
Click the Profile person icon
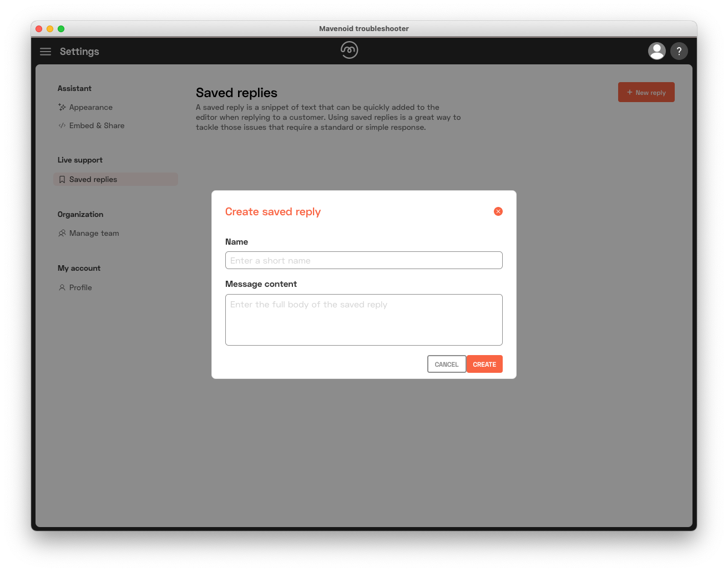click(x=62, y=287)
